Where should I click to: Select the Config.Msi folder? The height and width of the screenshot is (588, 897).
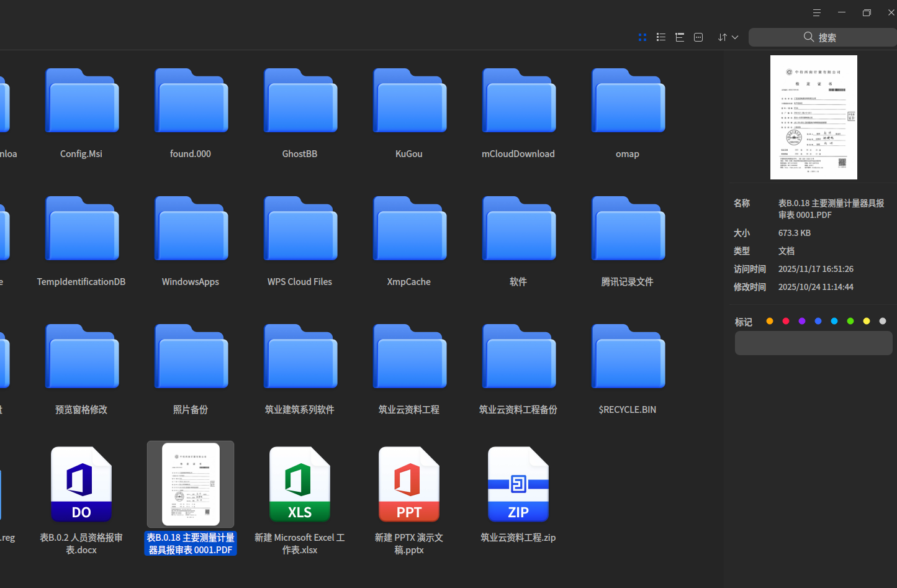(81, 101)
